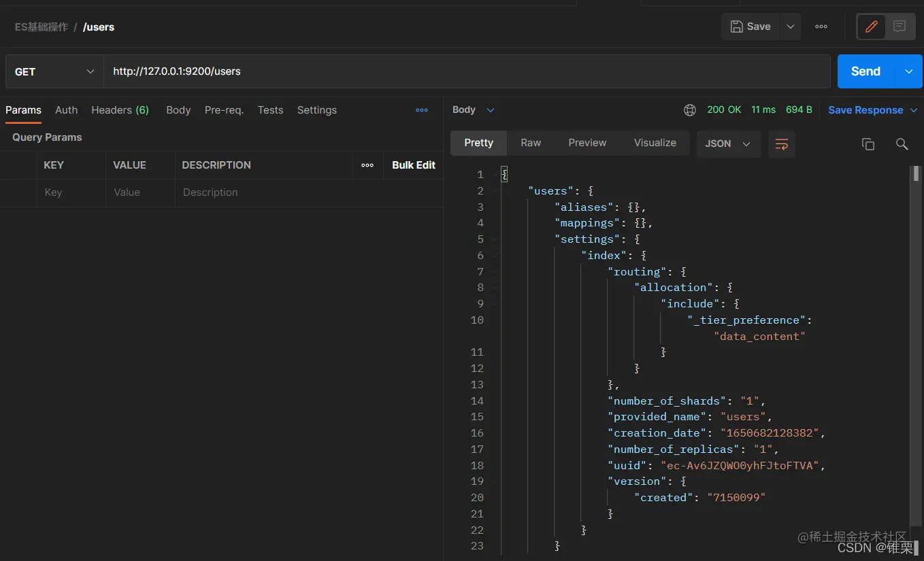Viewport: 924px width, 561px height.
Task: Click the "1650682128382" creation date value
Action: [770, 433]
